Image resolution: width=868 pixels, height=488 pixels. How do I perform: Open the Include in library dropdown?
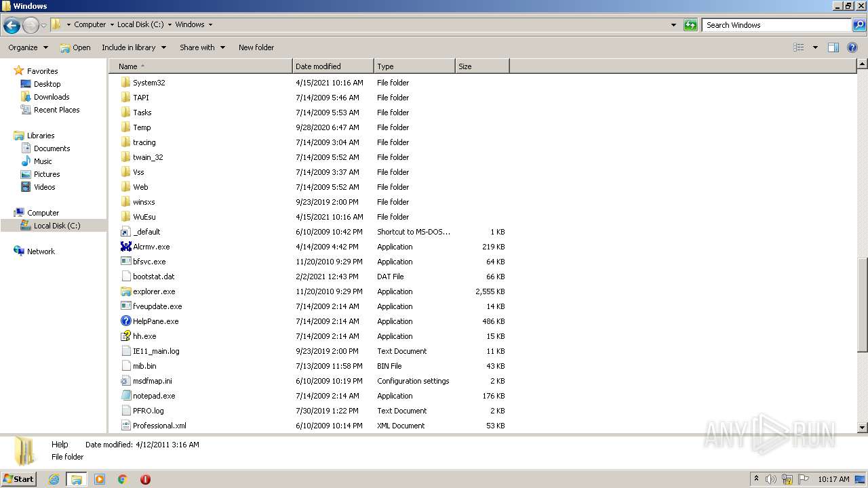(x=134, y=47)
